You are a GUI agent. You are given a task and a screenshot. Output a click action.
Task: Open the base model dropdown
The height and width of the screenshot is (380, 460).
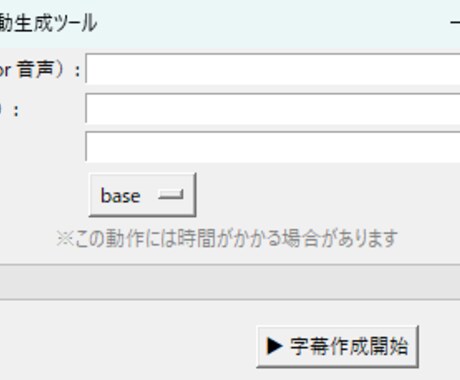pos(142,195)
